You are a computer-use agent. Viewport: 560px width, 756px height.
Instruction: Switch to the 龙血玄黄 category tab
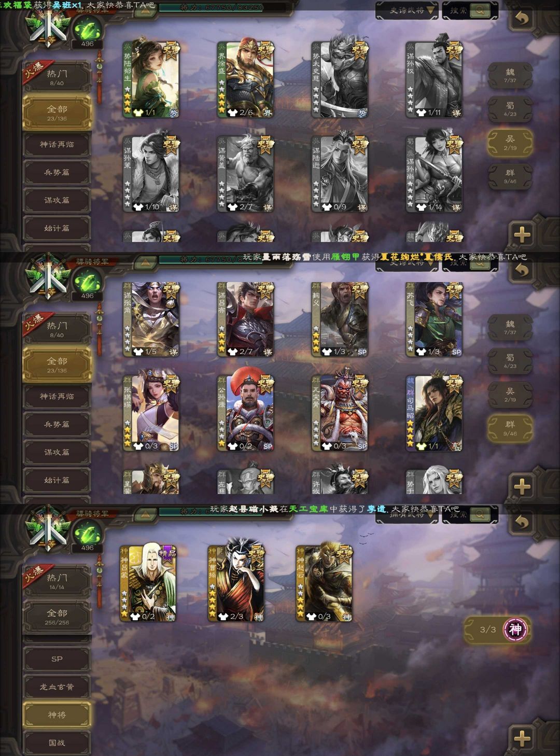[57, 687]
